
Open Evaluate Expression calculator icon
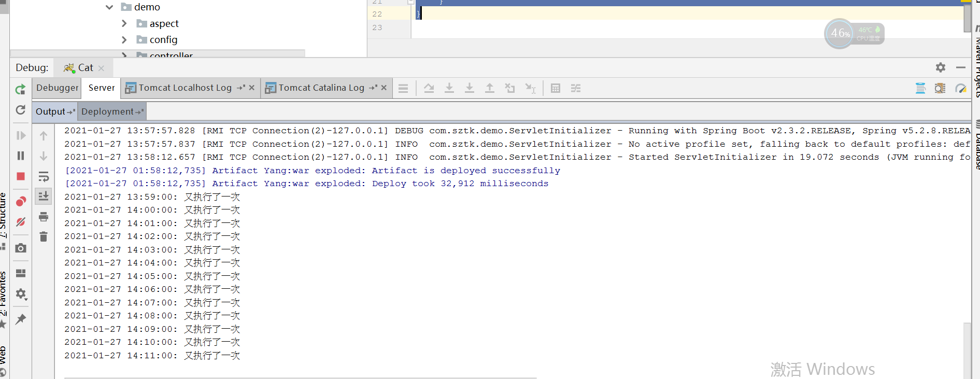coord(556,88)
